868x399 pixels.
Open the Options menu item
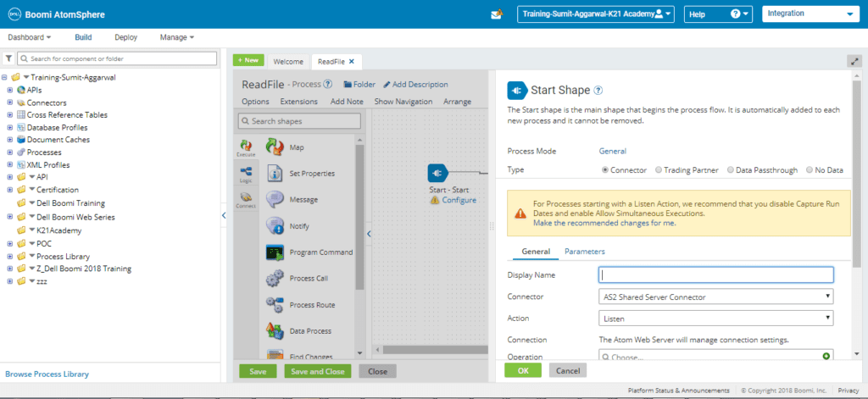coord(255,102)
